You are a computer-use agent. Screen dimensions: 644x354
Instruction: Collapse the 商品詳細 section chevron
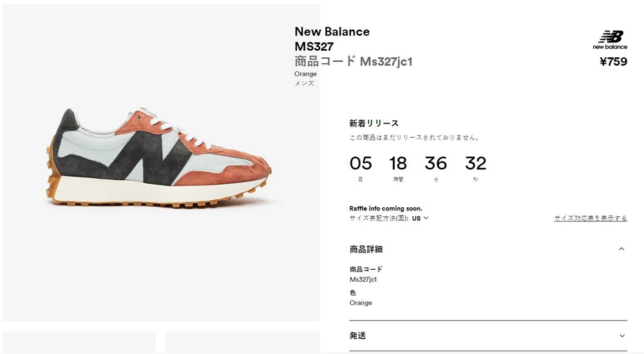click(x=621, y=249)
